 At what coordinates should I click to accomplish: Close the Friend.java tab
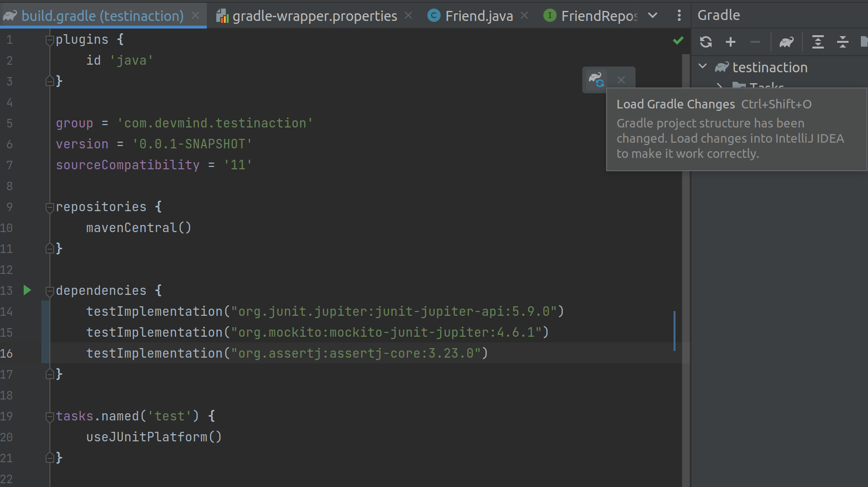[524, 16]
